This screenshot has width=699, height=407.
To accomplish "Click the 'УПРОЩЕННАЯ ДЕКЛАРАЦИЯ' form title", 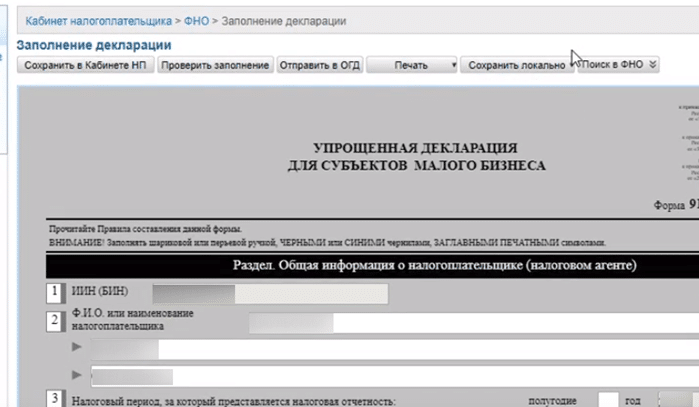I will coord(415,148).
